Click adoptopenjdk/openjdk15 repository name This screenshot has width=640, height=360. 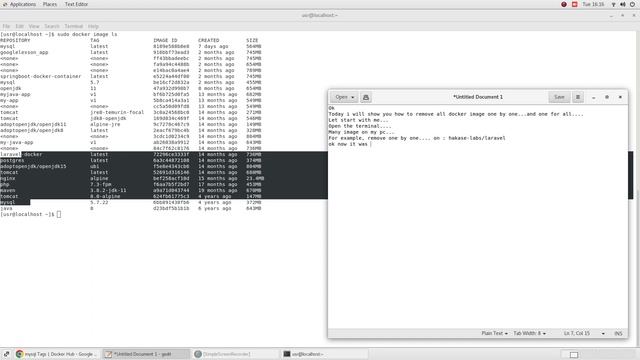point(33,167)
